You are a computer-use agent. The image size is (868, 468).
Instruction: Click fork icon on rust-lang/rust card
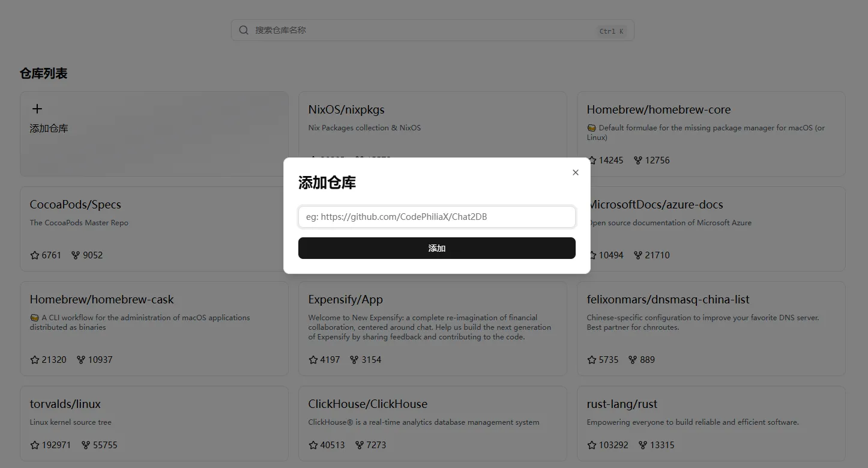(x=643, y=445)
